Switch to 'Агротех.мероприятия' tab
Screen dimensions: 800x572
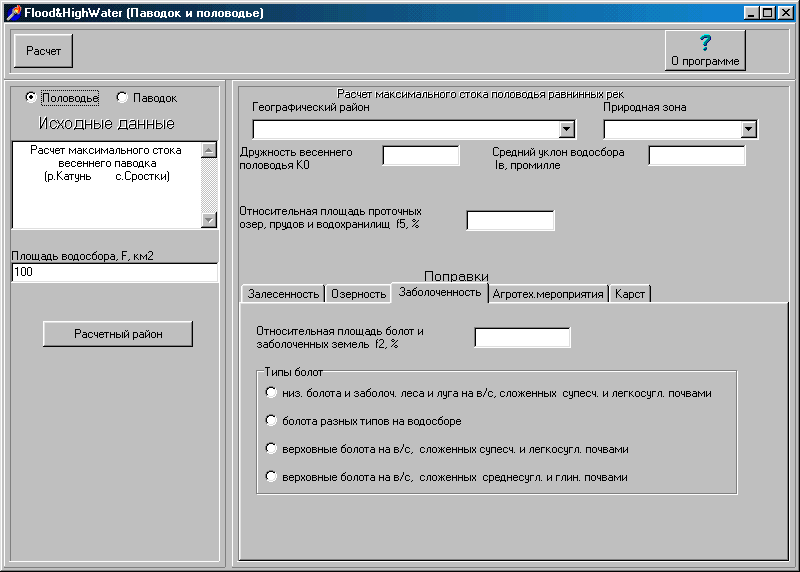[548, 294]
